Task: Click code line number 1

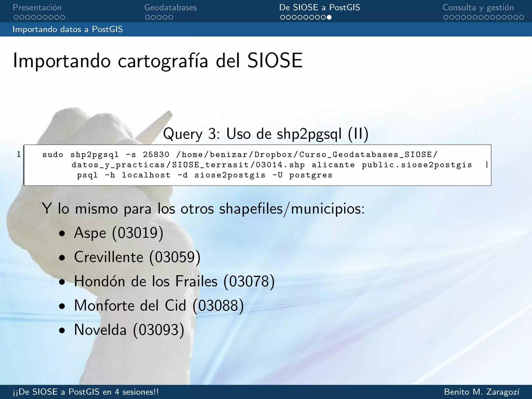Action: [x=19, y=155]
